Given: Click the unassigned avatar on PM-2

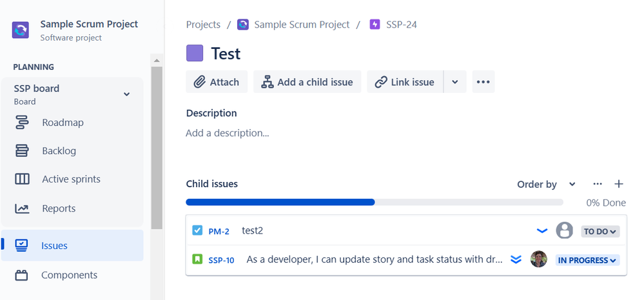Looking at the screenshot, I should (564, 230).
